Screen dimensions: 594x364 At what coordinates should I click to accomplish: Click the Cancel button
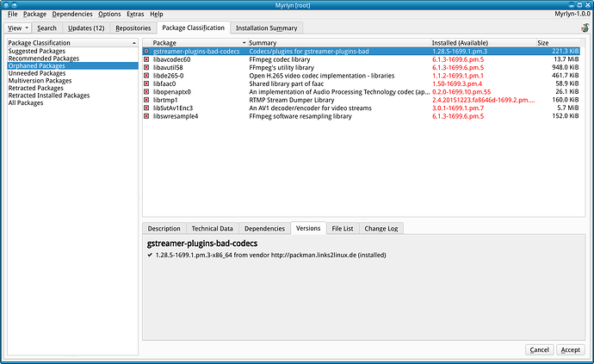(x=540, y=349)
